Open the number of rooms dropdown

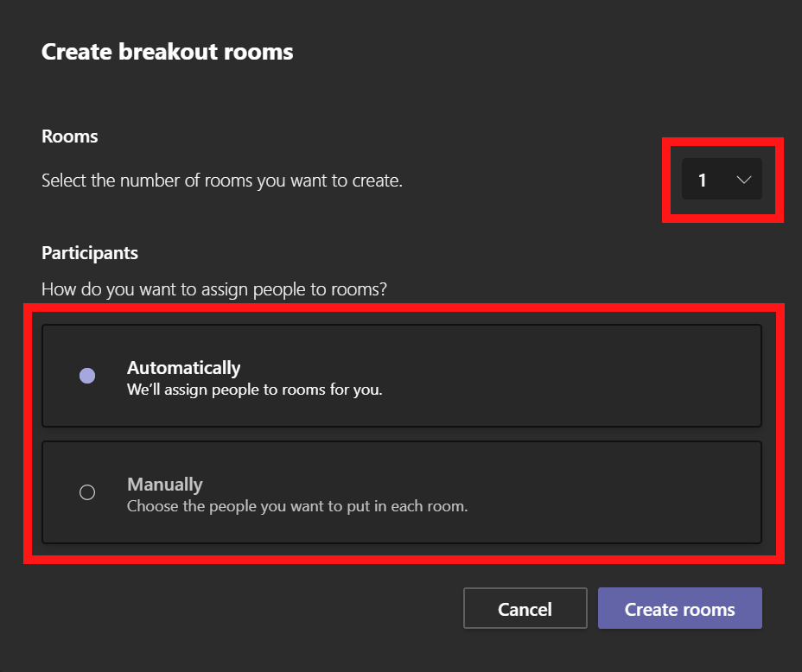722,180
